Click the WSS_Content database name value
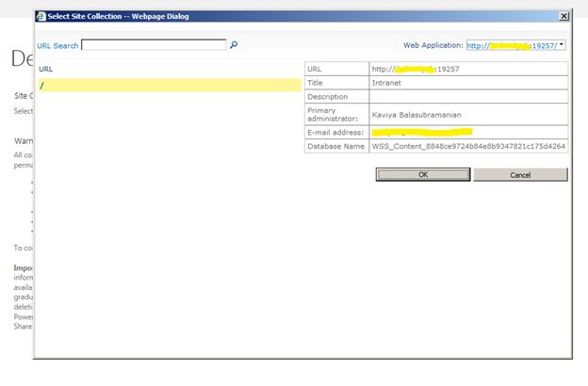 (x=468, y=146)
